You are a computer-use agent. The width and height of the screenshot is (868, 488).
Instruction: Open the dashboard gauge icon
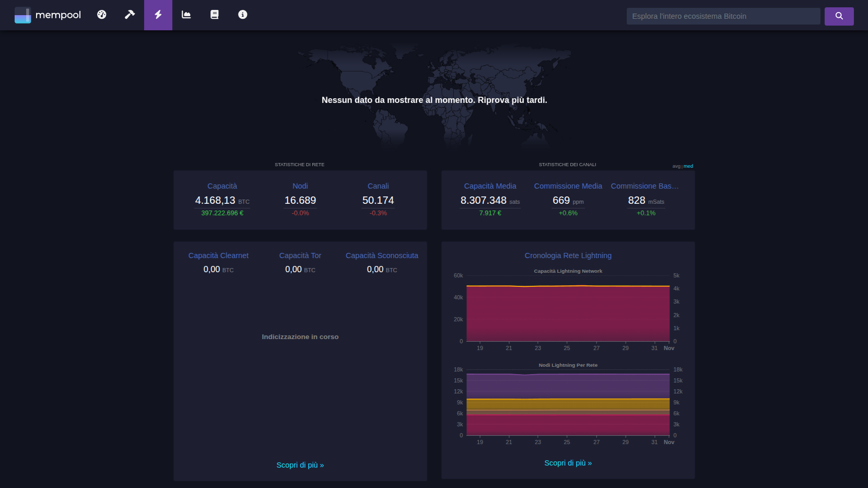click(x=102, y=15)
